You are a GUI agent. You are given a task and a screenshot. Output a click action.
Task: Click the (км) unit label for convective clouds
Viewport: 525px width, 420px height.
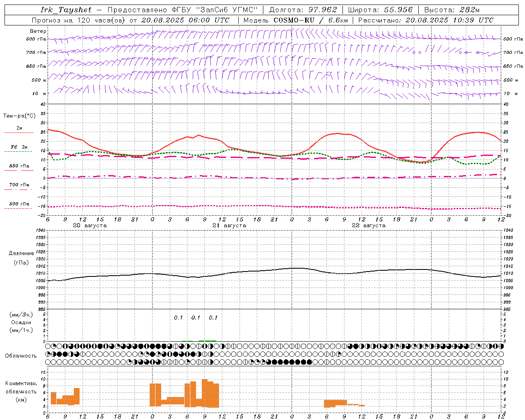click(x=21, y=399)
